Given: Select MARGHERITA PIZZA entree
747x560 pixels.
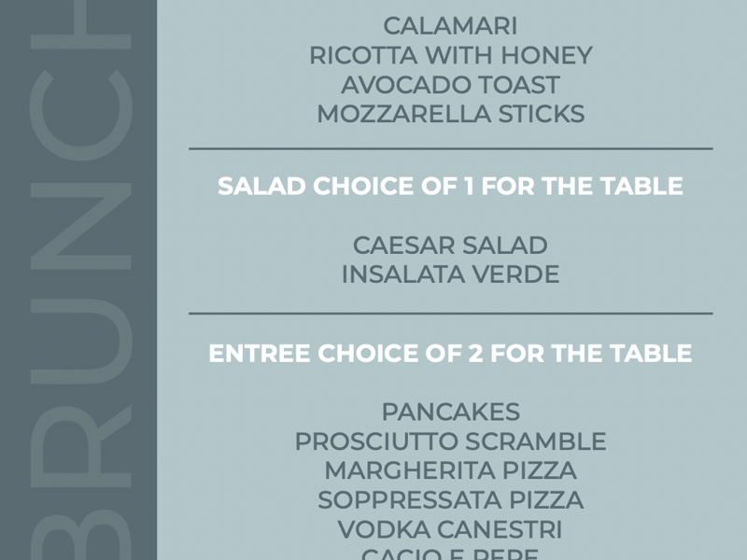Looking at the screenshot, I should pos(450,470).
